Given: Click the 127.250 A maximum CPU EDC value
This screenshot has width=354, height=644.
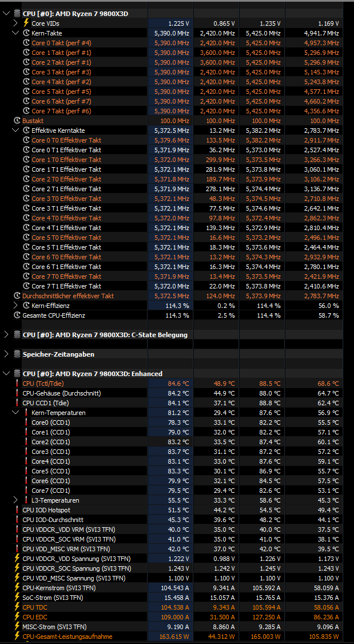Looking at the screenshot, I should (266, 617).
